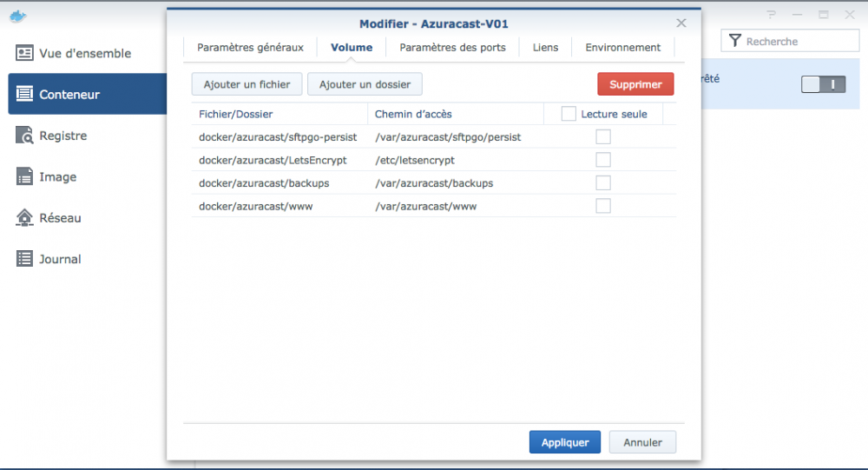868x470 pixels.
Task: Go to Image section icon
Action: [x=24, y=176]
